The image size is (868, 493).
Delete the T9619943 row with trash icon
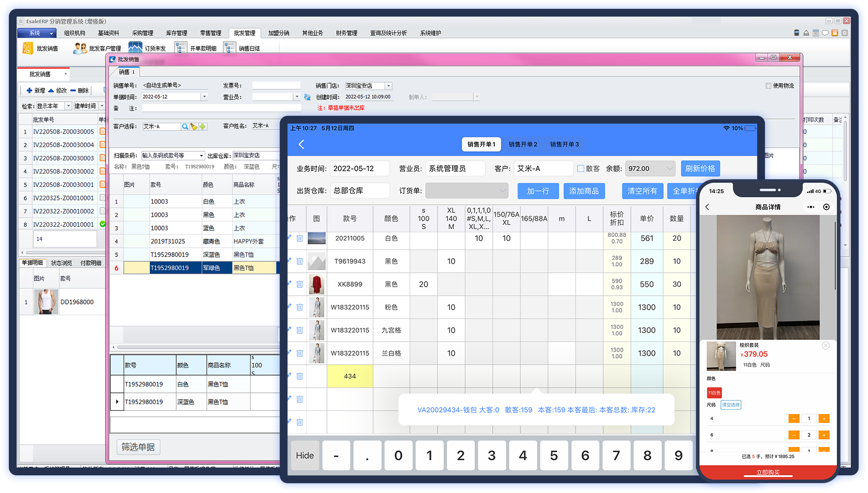300,261
